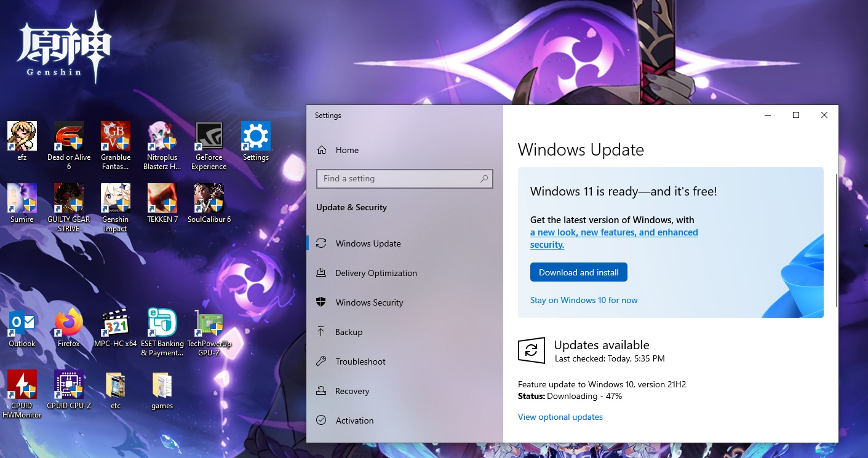The height and width of the screenshot is (458, 868).
Task: Click the Downloading - 47% status text
Action: pos(584,396)
